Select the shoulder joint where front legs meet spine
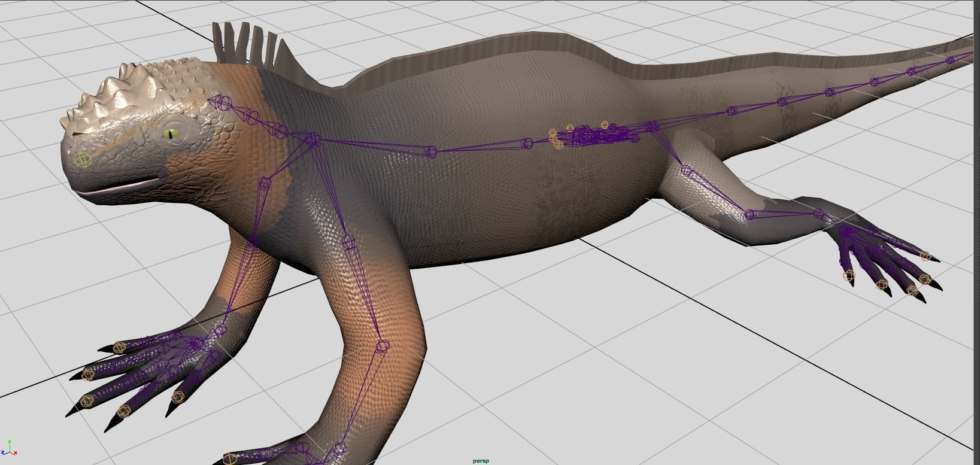 click(312, 141)
